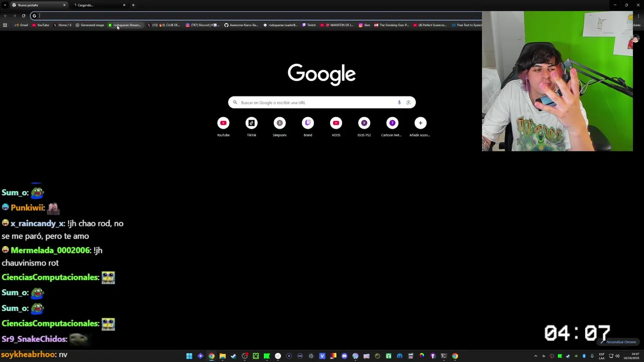Open File Explorer from the taskbar

(222, 356)
